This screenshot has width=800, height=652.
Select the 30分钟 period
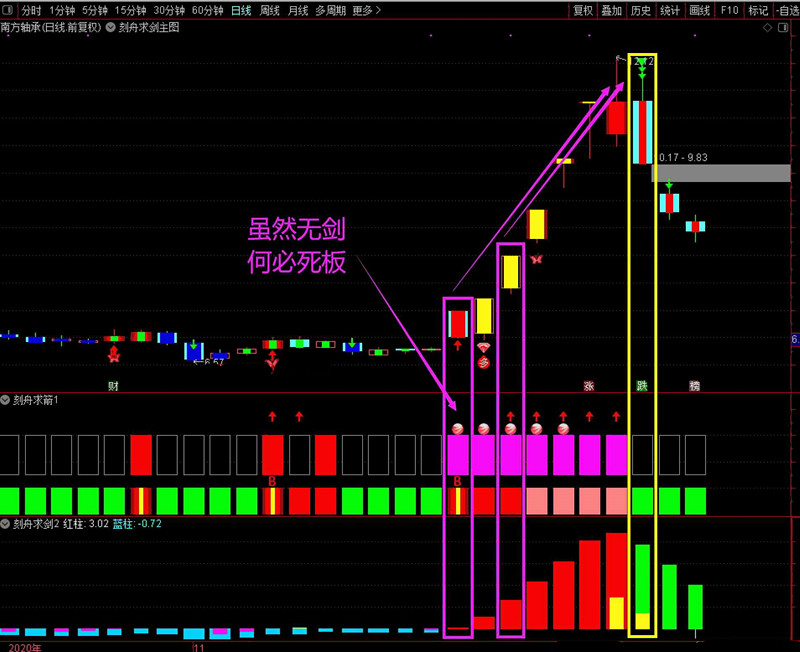click(169, 10)
